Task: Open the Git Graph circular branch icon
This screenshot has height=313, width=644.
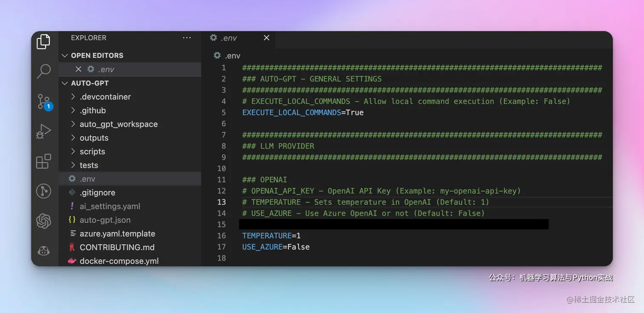Action: 43,191
